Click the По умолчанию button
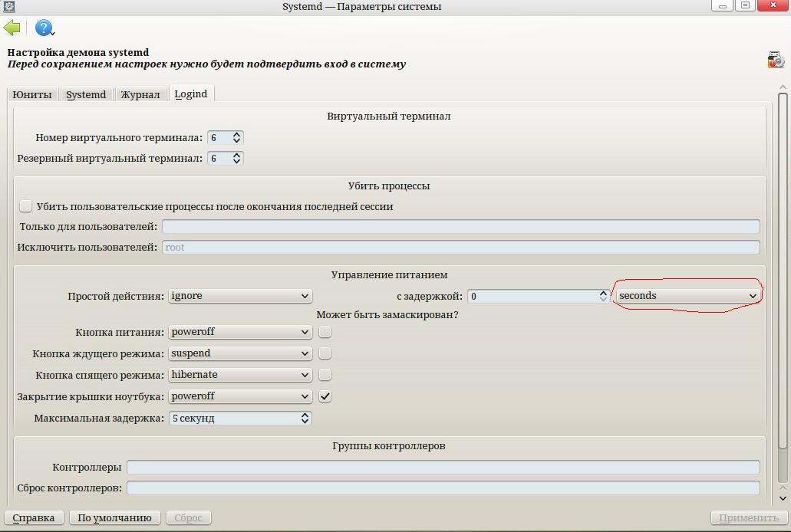Image resolution: width=791 pixels, height=532 pixels. 114,518
